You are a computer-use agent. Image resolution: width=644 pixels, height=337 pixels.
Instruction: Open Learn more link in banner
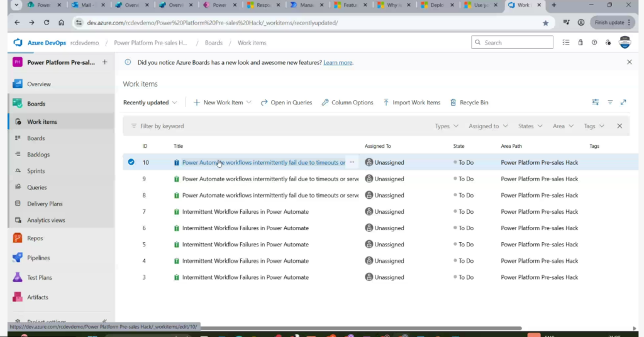(338, 63)
